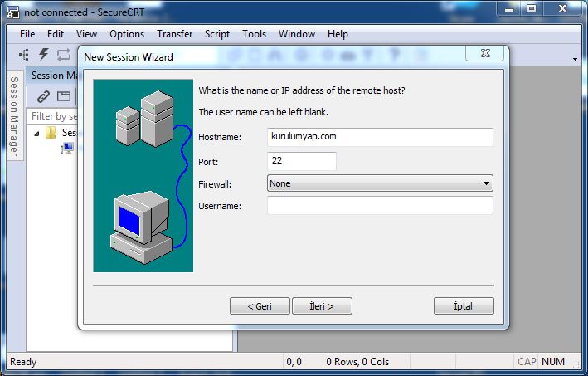The height and width of the screenshot is (376, 588).
Task: Minimize the SecureCRT window
Action: pyautogui.click(x=509, y=9)
